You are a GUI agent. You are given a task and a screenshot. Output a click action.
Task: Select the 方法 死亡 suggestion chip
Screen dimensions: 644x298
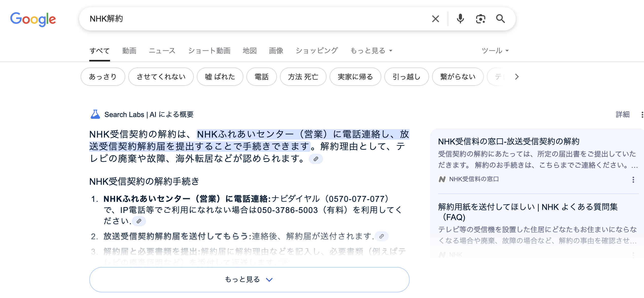point(303,77)
